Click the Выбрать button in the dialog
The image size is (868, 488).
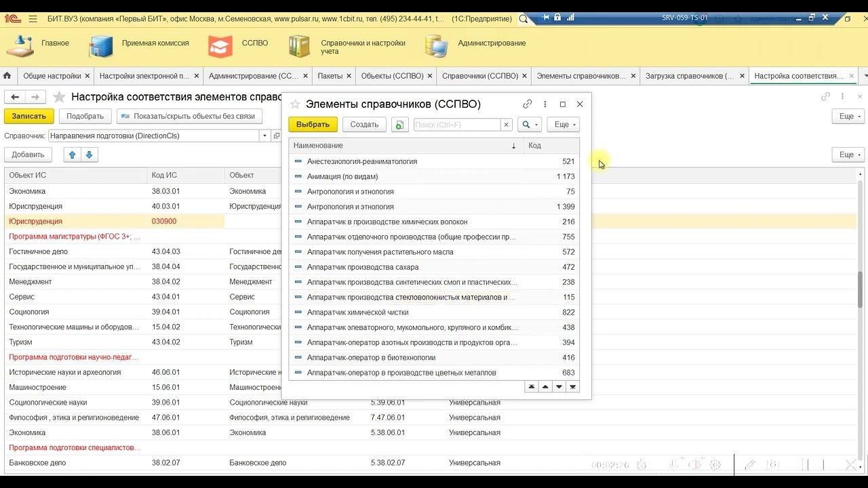point(313,125)
